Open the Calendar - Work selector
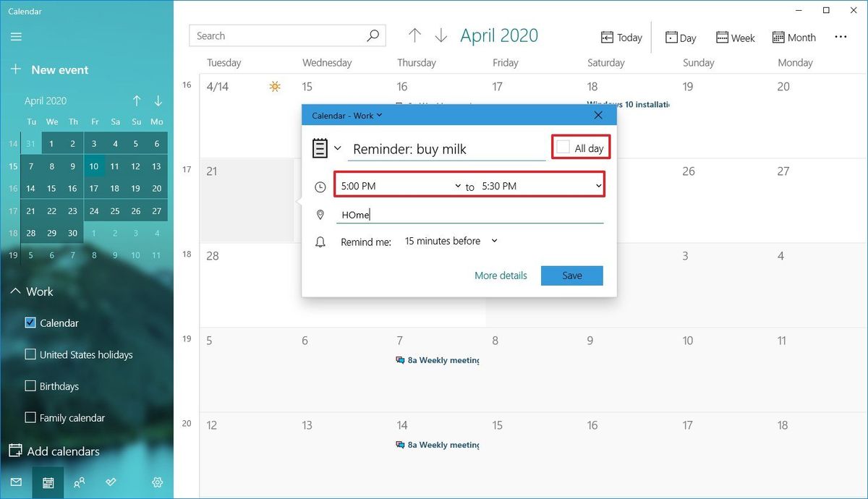 (x=346, y=114)
